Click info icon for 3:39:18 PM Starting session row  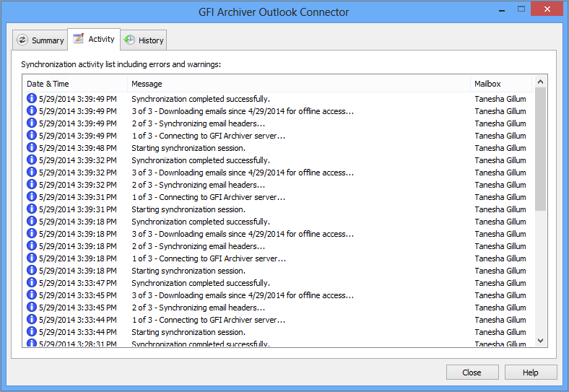click(x=32, y=270)
